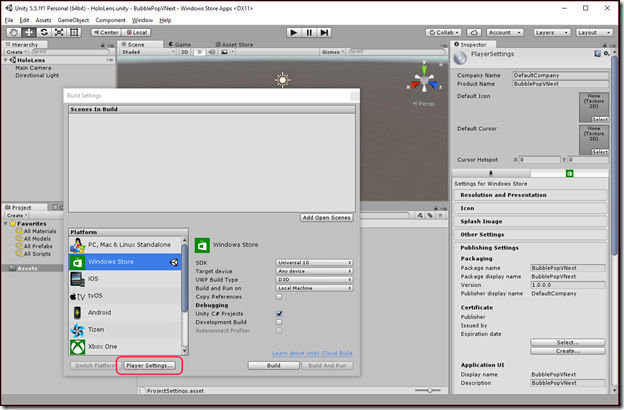Open the File menu

tap(9, 20)
